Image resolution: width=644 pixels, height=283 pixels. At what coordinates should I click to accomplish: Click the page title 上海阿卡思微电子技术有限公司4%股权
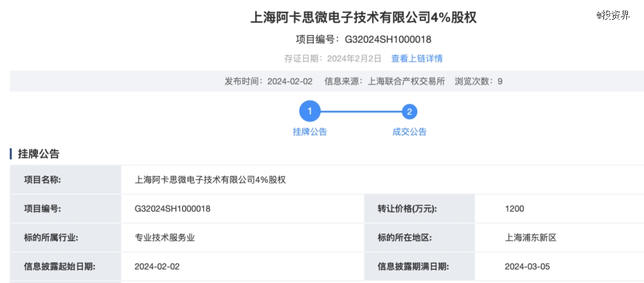click(364, 18)
